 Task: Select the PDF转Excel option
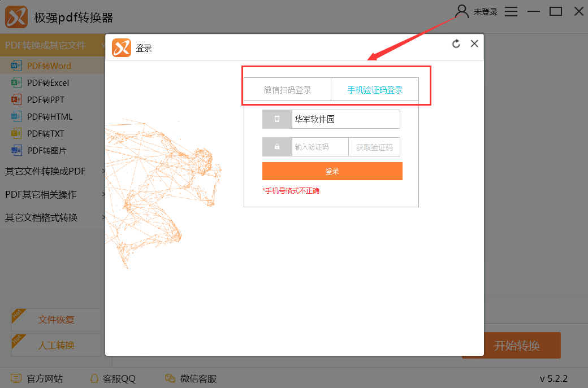pyautogui.click(x=47, y=83)
